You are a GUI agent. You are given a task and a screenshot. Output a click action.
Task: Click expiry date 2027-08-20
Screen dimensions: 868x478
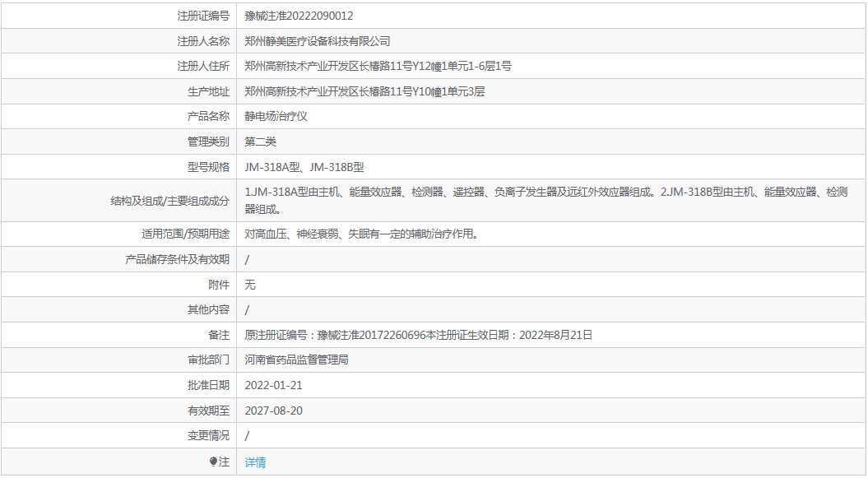click(273, 411)
